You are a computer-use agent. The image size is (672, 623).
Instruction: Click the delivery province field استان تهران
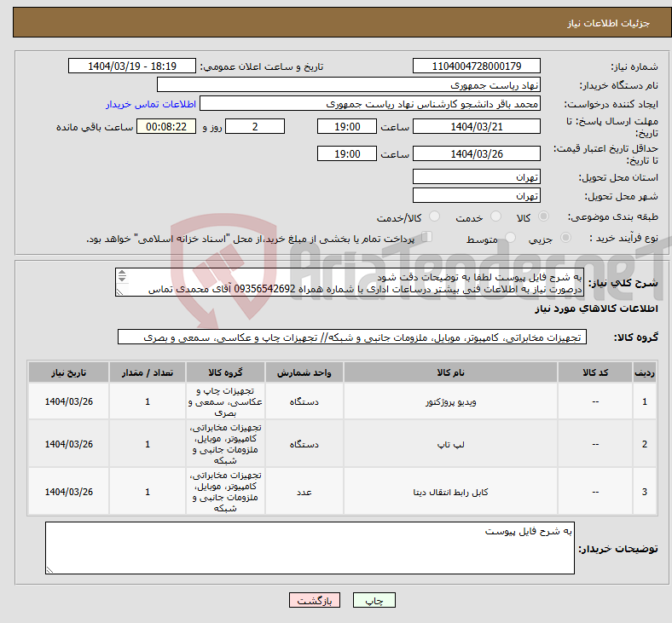pyautogui.click(x=476, y=176)
